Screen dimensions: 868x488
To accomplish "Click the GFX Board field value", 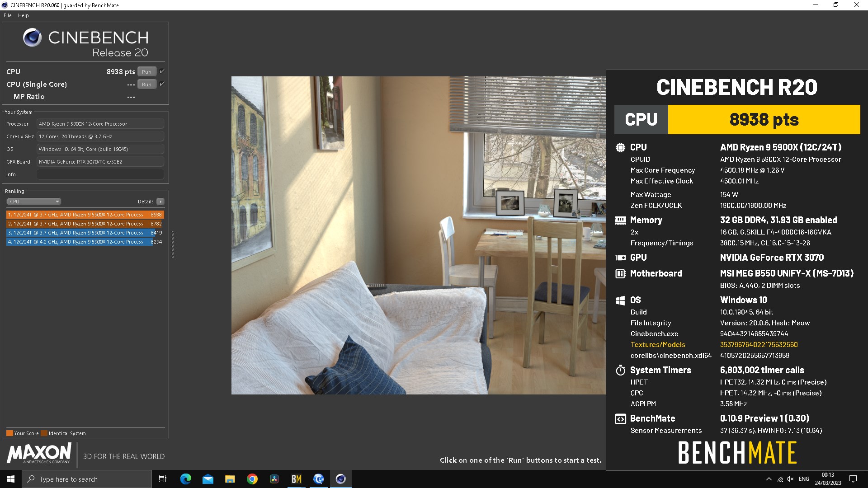I will coord(100,162).
